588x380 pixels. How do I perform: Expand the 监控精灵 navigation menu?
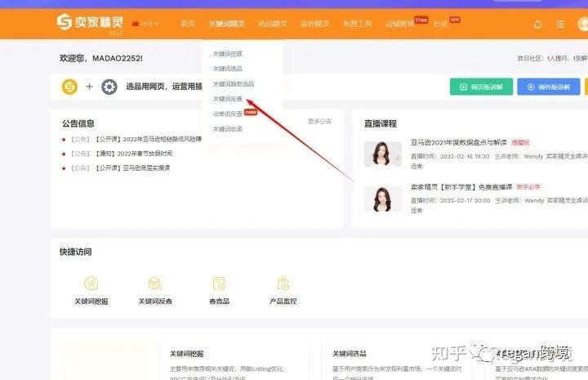[x=315, y=24]
